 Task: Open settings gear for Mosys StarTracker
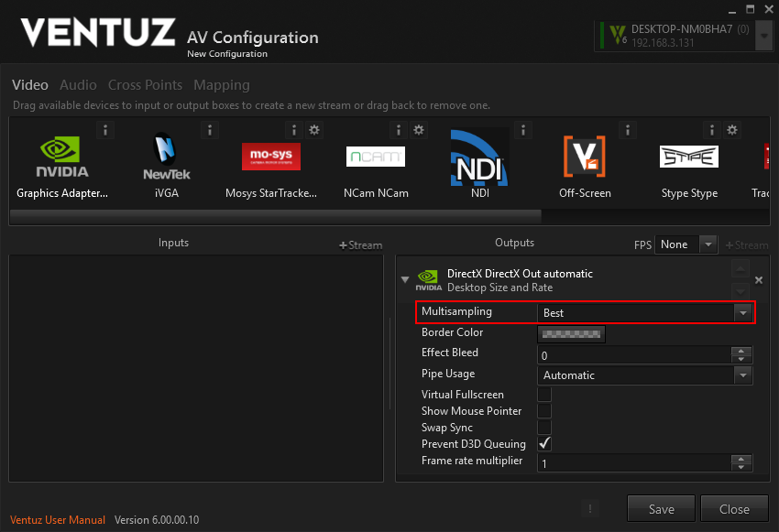(x=314, y=130)
